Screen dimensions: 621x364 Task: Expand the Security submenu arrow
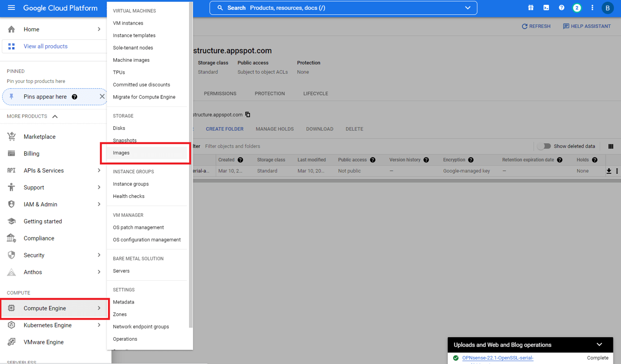(x=99, y=255)
